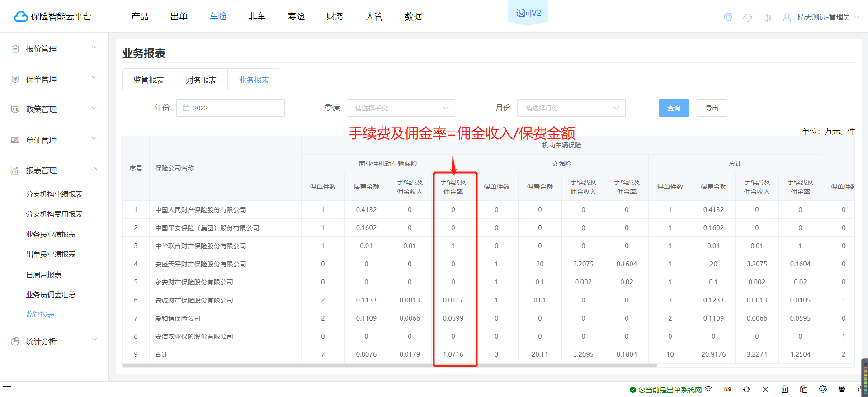Switch to the 财务报表 tab
868x397 pixels.
[x=201, y=80]
